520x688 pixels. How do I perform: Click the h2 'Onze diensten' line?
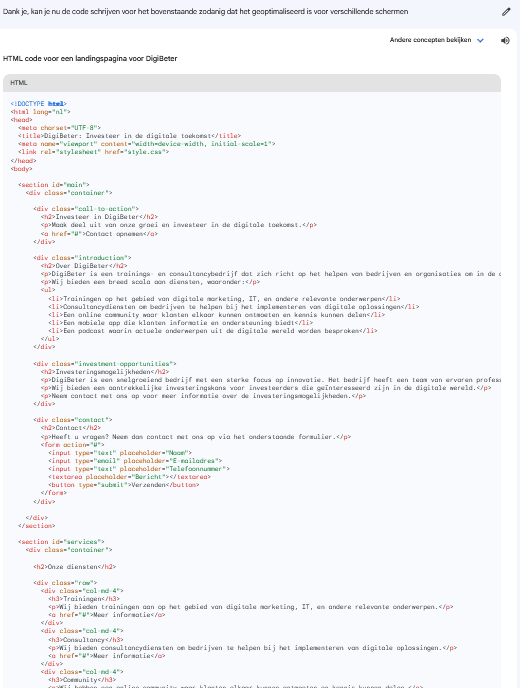tap(75, 567)
